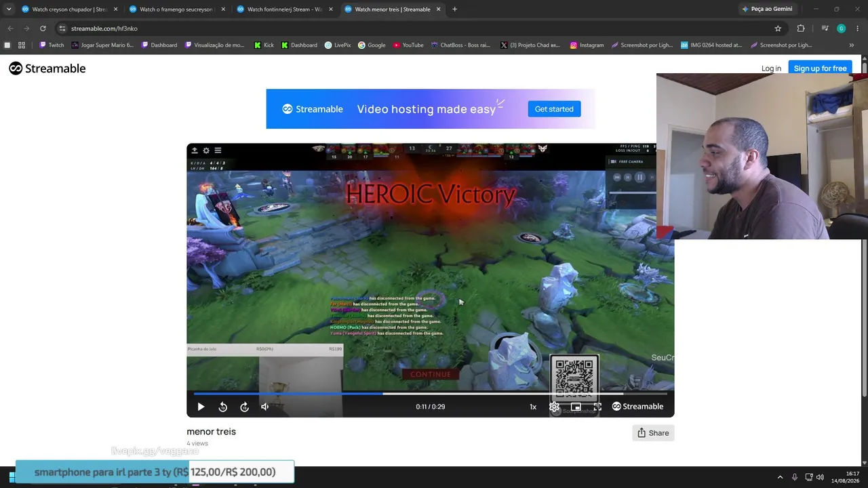The height and width of the screenshot is (488, 868).
Task: Show hidden icons in the system tray
Action: pyautogui.click(x=780, y=477)
